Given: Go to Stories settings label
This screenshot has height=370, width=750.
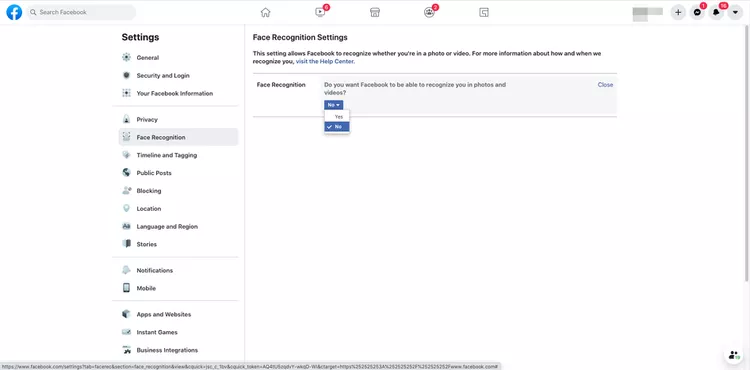Looking at the screenshot, I should (x=147, y=244).
